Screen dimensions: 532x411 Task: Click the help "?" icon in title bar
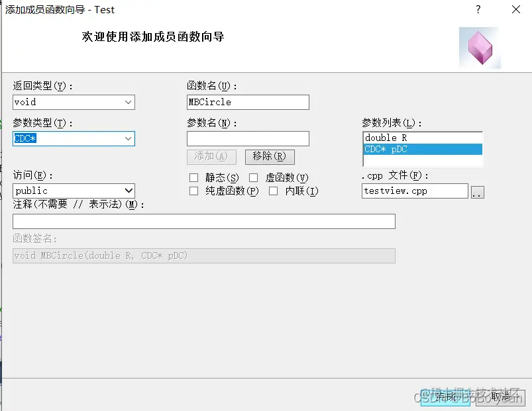click(x=478, y=10)
